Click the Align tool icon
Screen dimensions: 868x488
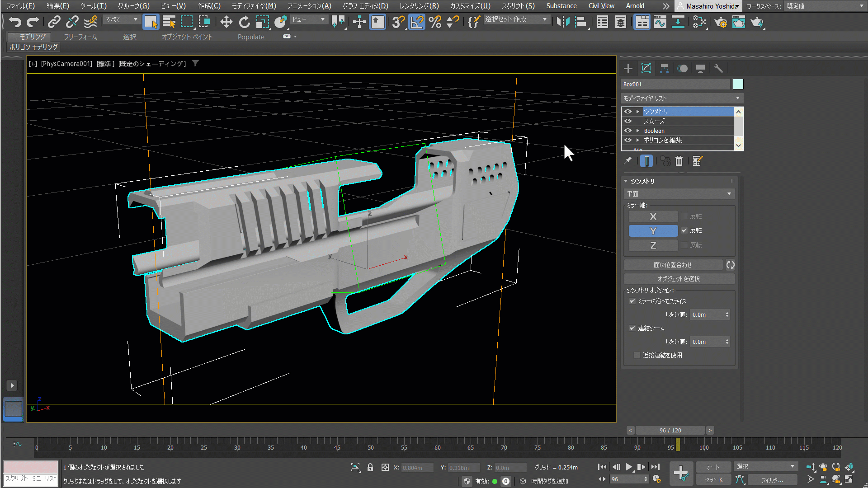point(581,22)
